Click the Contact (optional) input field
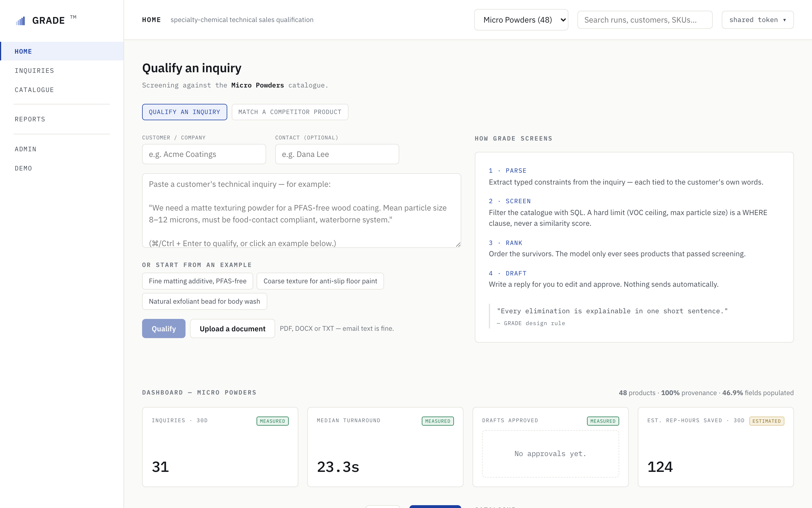 (337, 154)
